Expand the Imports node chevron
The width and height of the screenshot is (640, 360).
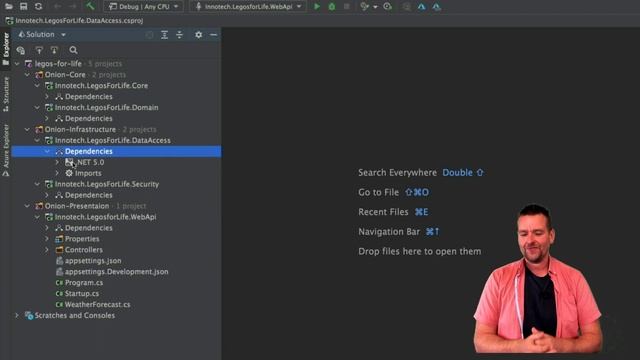pyautogui.click(x=57, y=173)
